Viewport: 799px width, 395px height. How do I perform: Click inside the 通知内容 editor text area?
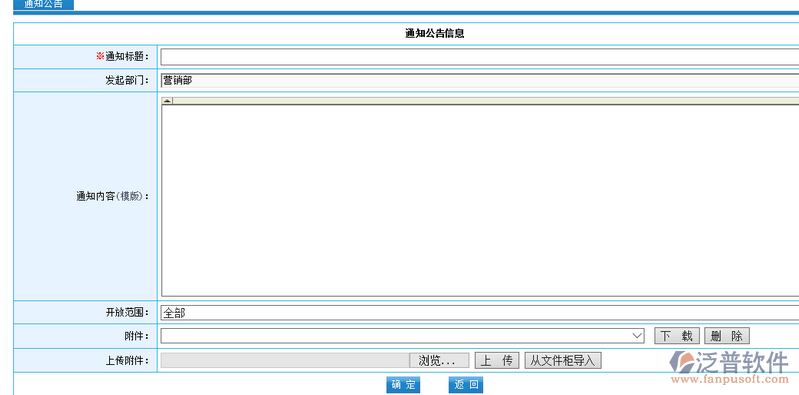pyautogui.click(x=480, y=200)
